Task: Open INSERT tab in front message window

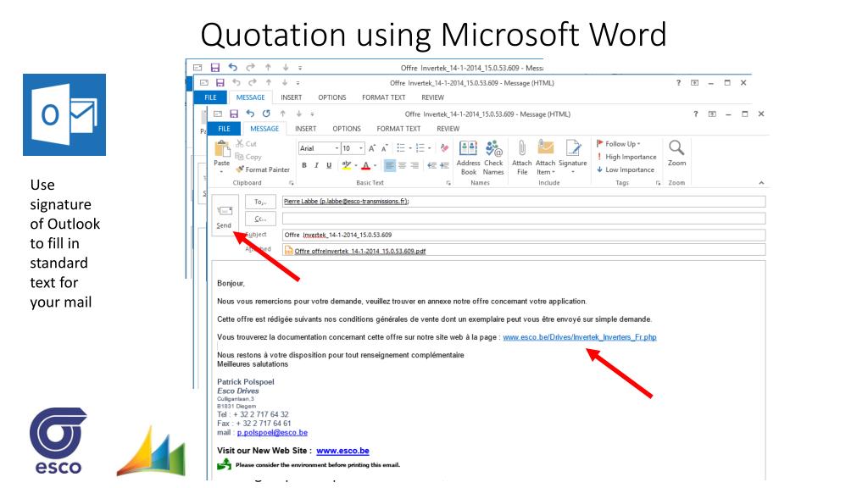Action: click(x=305, y=129)
